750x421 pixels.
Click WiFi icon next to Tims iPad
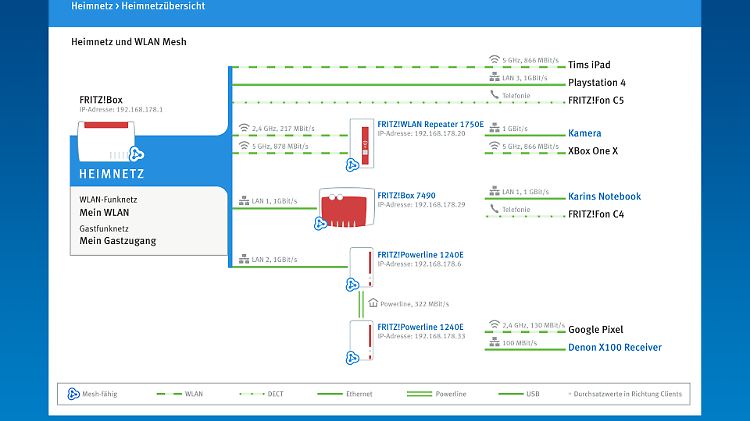pyautogui.click(x=494, y=59)
